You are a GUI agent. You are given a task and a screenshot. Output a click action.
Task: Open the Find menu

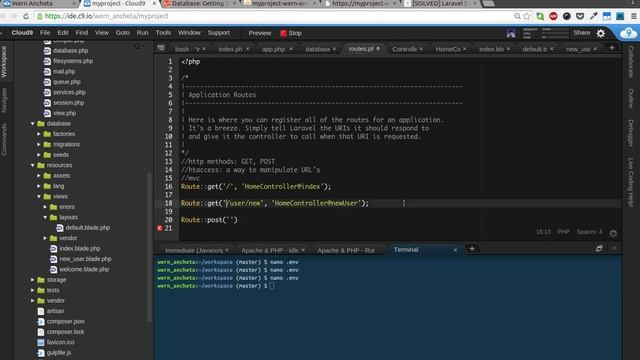(x=82, y=33)
